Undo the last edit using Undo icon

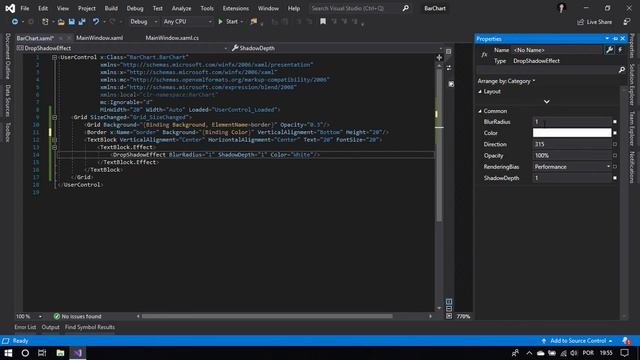point(96,22)
